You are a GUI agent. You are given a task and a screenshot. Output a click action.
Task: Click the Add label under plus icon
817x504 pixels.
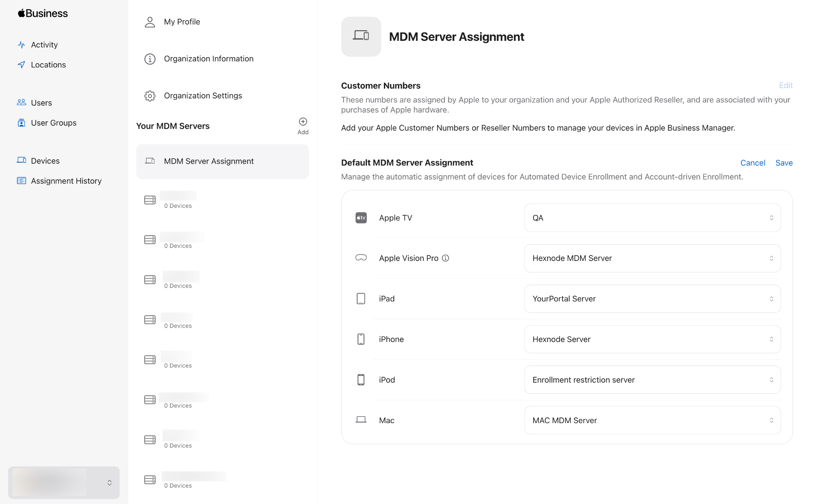(x=303, y=132)
